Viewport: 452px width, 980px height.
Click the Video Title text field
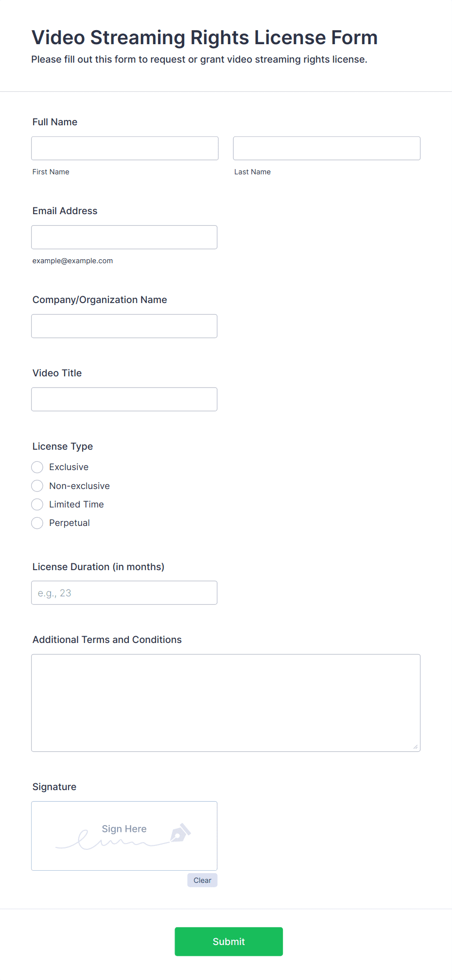coord(124,399)
